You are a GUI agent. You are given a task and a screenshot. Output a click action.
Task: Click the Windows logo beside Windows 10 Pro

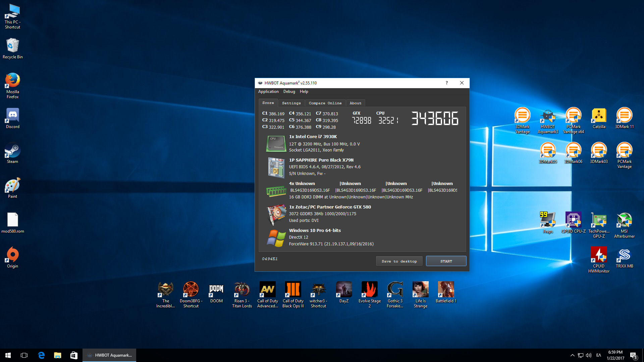coord(276,238)
